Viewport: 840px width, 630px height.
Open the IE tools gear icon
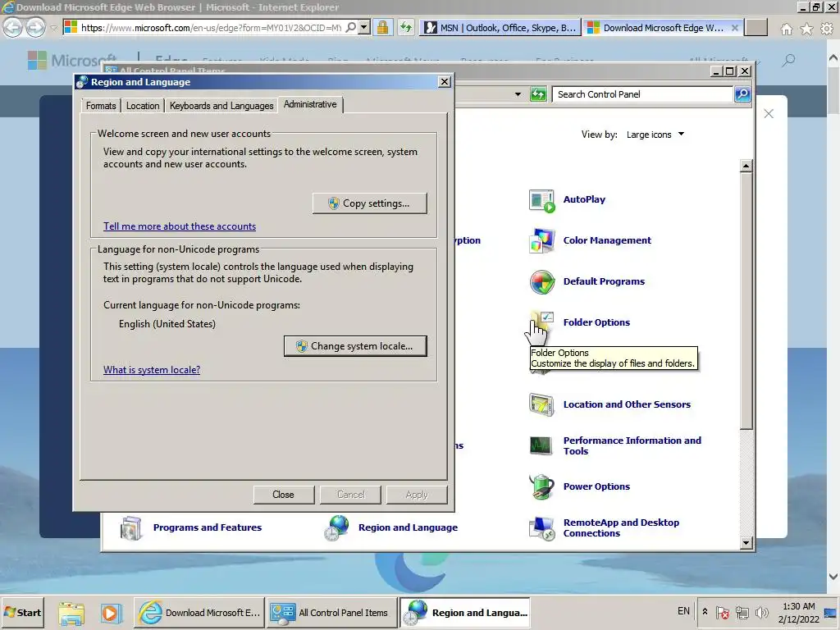point(827,29)
